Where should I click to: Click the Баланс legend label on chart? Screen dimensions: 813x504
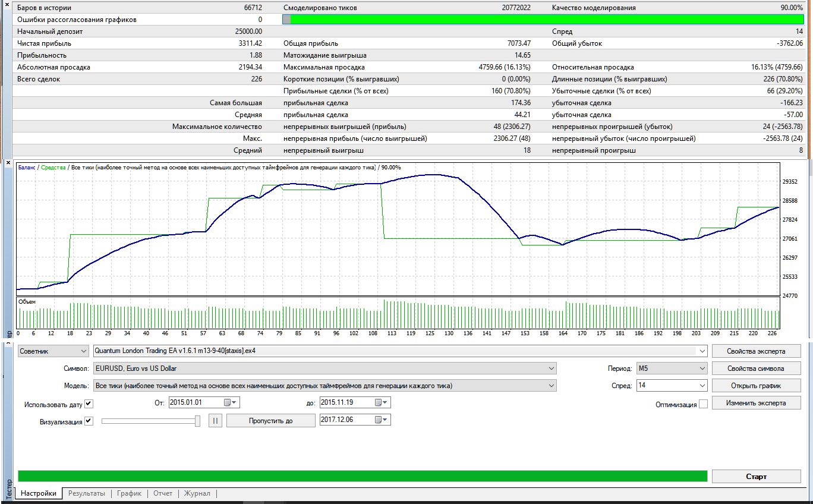(x=27, y=168)
